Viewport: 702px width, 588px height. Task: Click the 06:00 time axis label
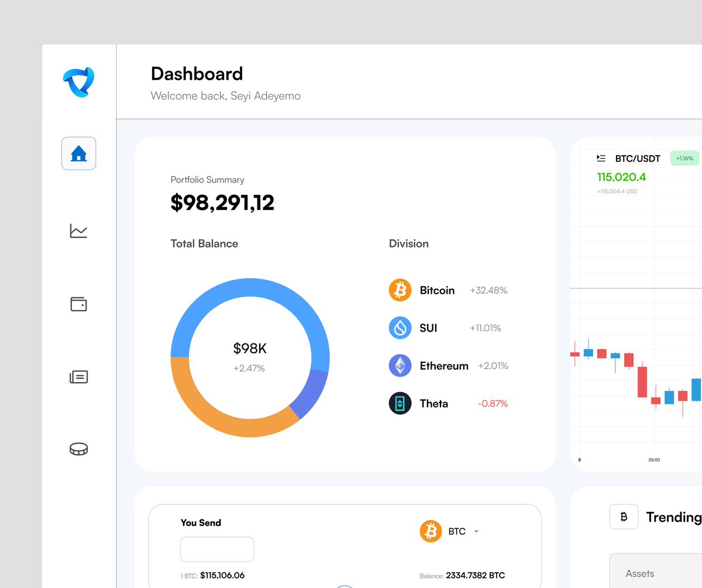click(x=654, y=460)
